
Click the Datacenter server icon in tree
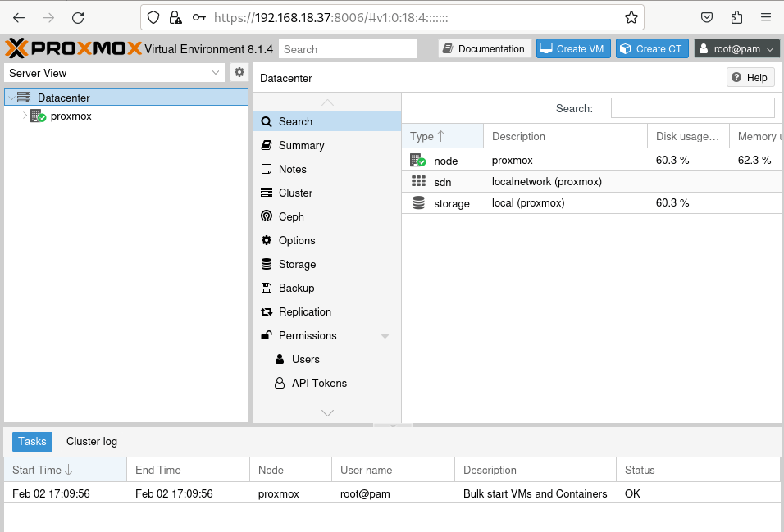24,97
